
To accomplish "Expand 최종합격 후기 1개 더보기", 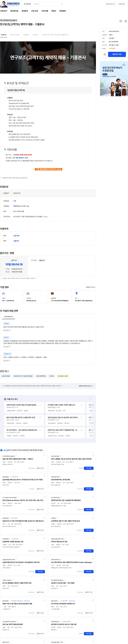I will pos(7,360).
